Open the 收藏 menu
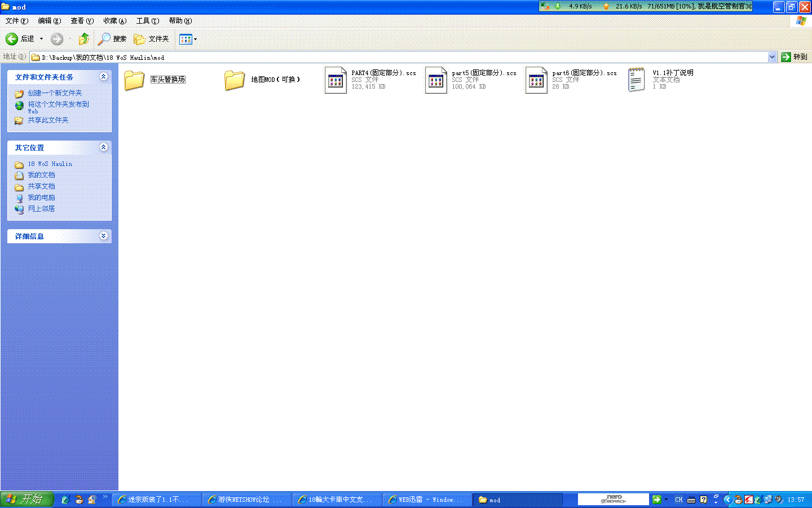The image size is (812, 508). (114, 21)
